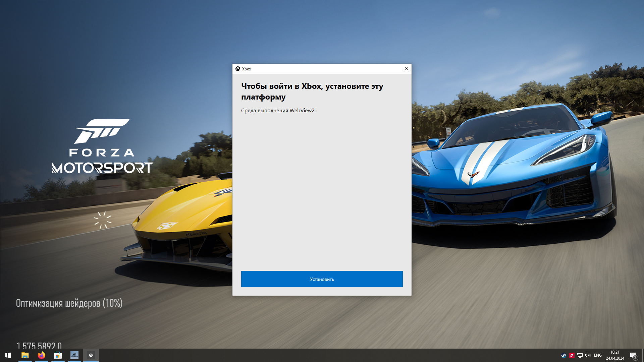
Task: Click the shader optimization progress text
Action: point(69,303)
